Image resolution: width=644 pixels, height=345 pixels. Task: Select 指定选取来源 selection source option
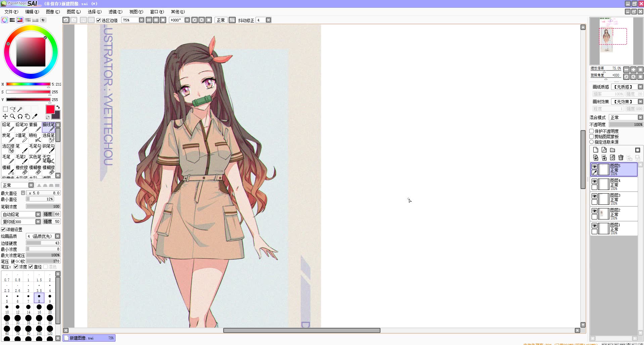[x=592, y=142]
